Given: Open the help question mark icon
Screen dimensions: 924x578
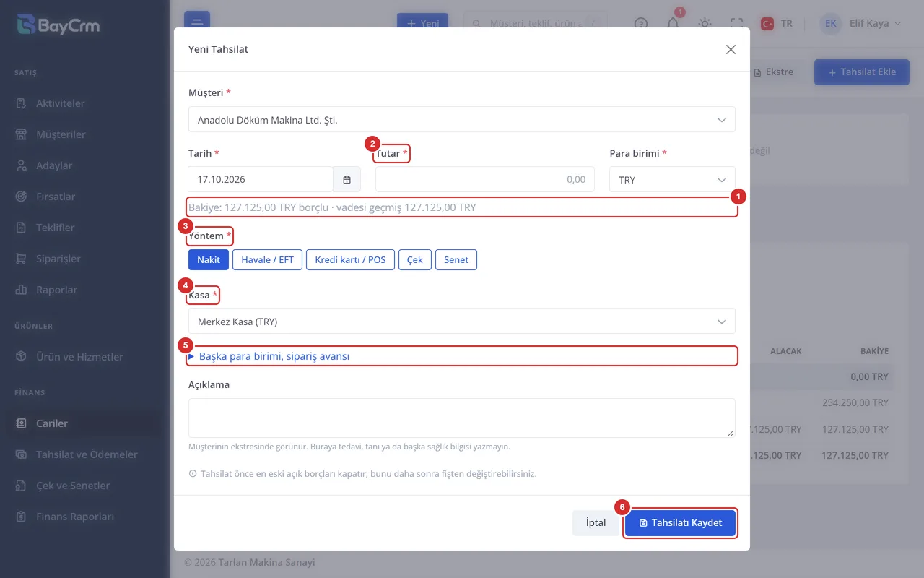Looking at the screenshot, I should (641, 23).
